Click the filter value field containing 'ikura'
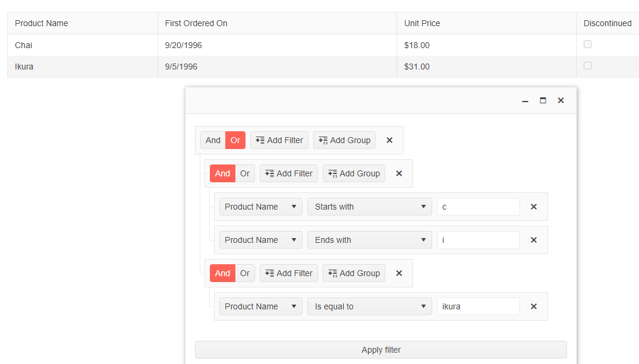 (x=478, y=306)
